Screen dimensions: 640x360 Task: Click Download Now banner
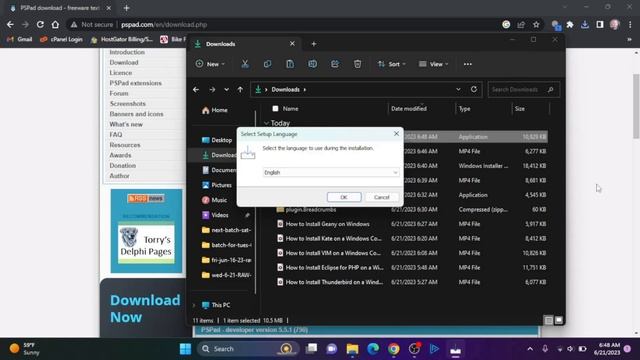pyautogui.click(x=145, y=309)
